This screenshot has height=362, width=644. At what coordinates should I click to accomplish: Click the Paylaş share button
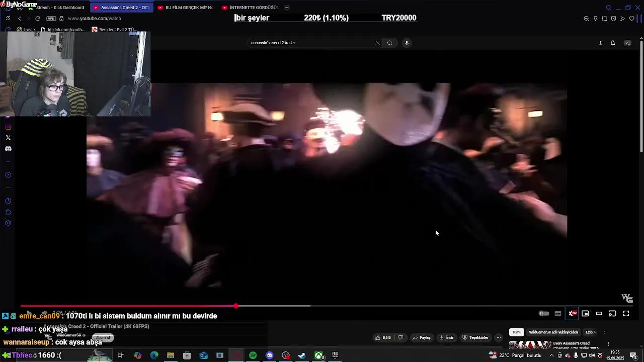pyautogui.click(x=422, y=338)
